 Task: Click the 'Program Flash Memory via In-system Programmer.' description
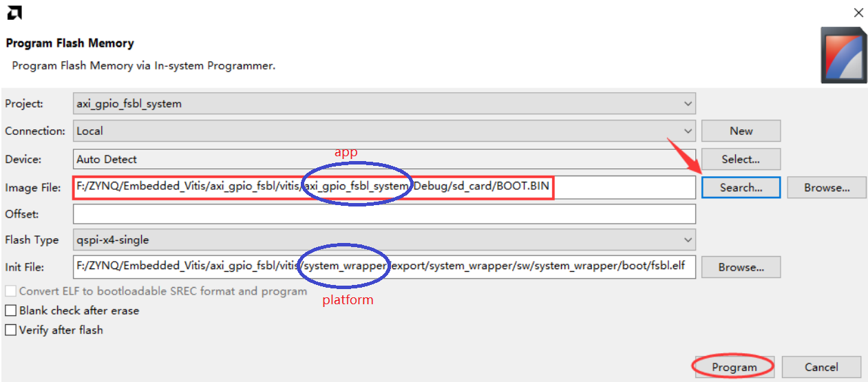[x=144, y=66]
